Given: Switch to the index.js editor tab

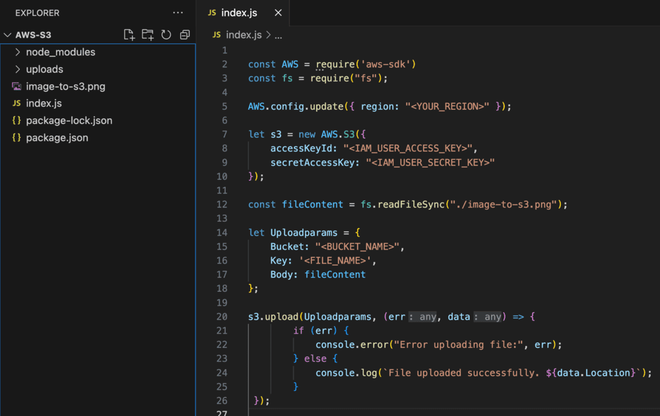Looking at the screenshot, I should click(240, 13).
